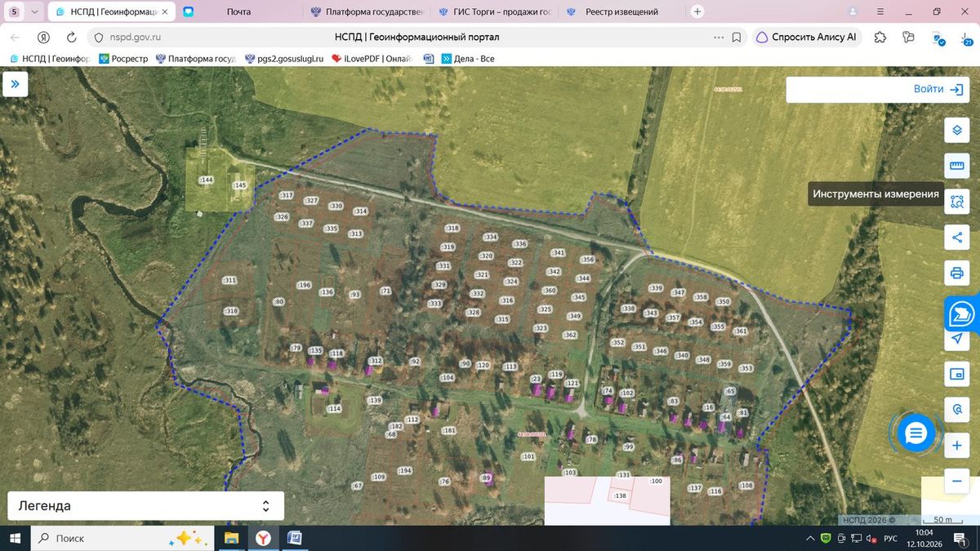Screen dimensions: 980x551
Task: Zoom out with the minus button
Action: pos(956,482)
